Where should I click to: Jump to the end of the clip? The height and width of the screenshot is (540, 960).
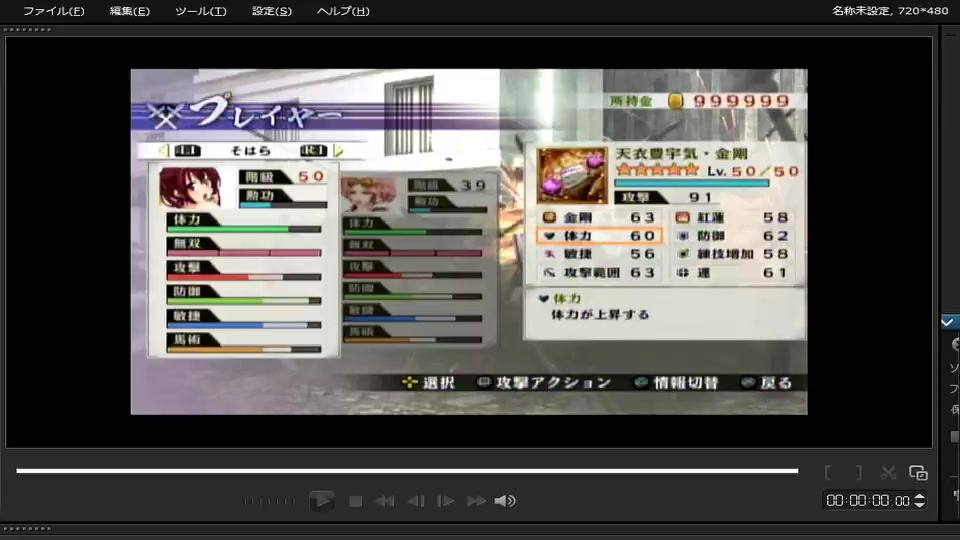[x=476, y=501]
